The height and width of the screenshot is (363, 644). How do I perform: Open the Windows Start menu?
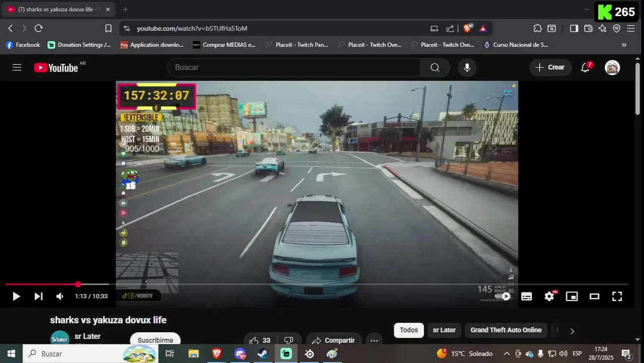11,354
